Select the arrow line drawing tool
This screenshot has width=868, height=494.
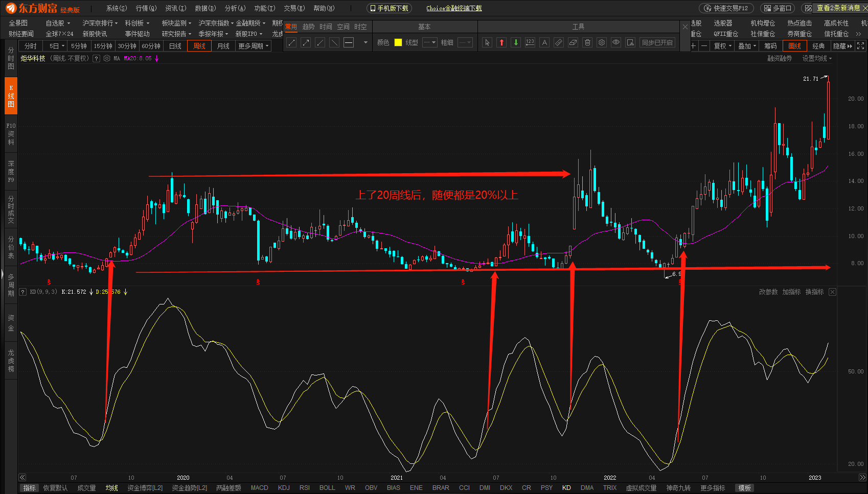tap(306, 42)
